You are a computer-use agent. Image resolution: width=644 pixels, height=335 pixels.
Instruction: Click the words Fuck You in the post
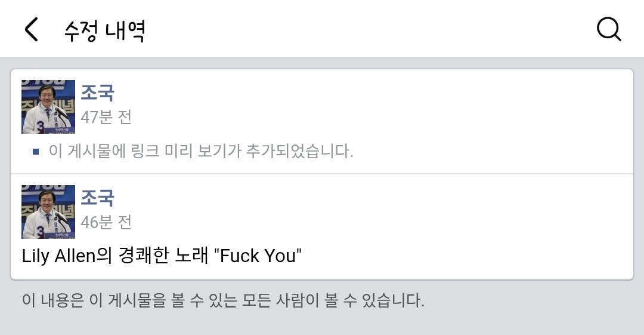258,256
